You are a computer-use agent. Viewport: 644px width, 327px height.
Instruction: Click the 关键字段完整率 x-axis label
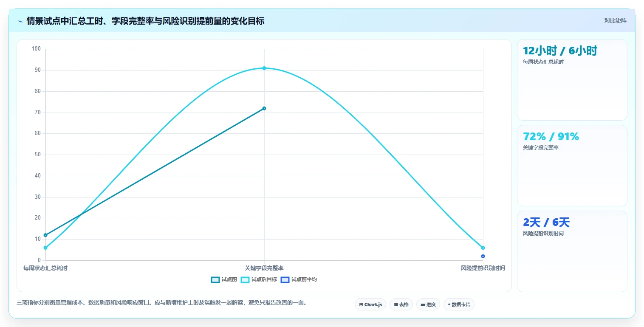tap(264, 268)
